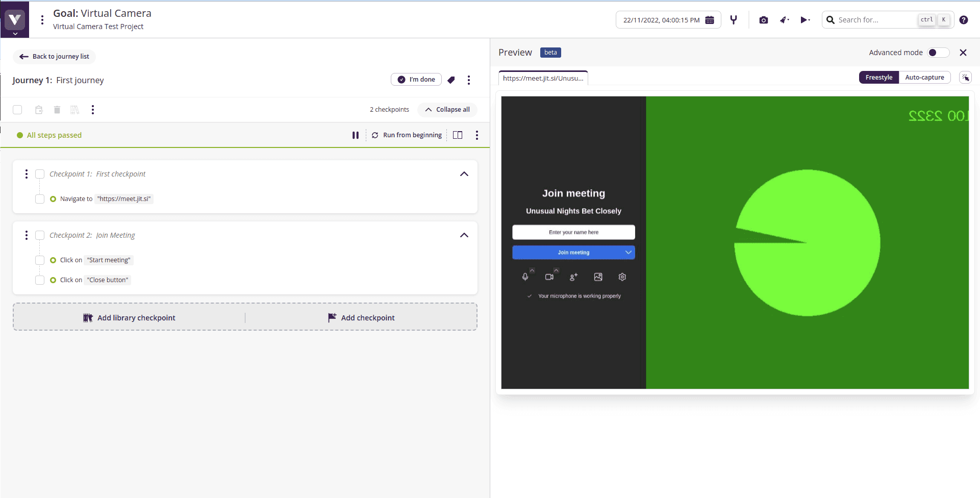980x498 pixels.
Task: Switch to Auto-capture mode tab
Action: 924,78
